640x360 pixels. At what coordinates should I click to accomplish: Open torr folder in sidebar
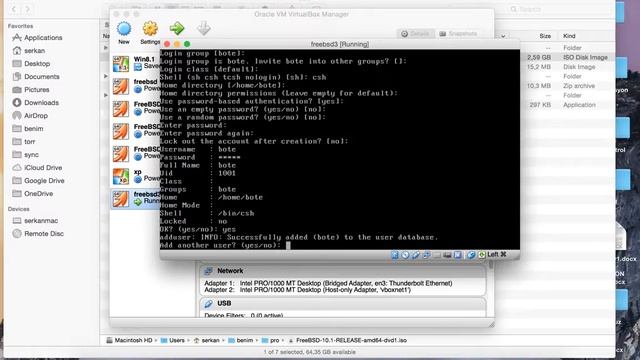pos(24,142)
